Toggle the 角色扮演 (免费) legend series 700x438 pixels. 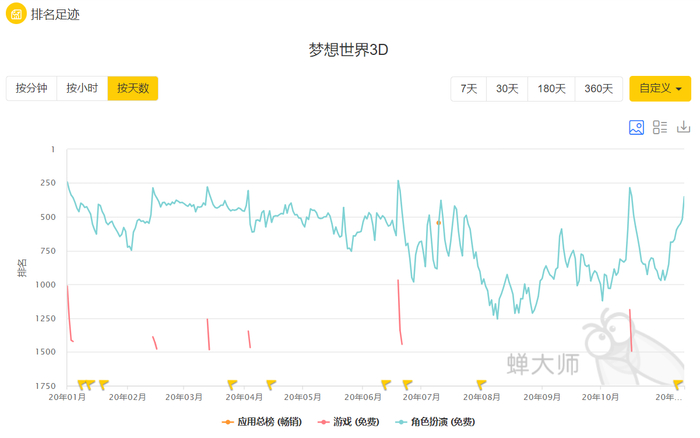point(435,421)
